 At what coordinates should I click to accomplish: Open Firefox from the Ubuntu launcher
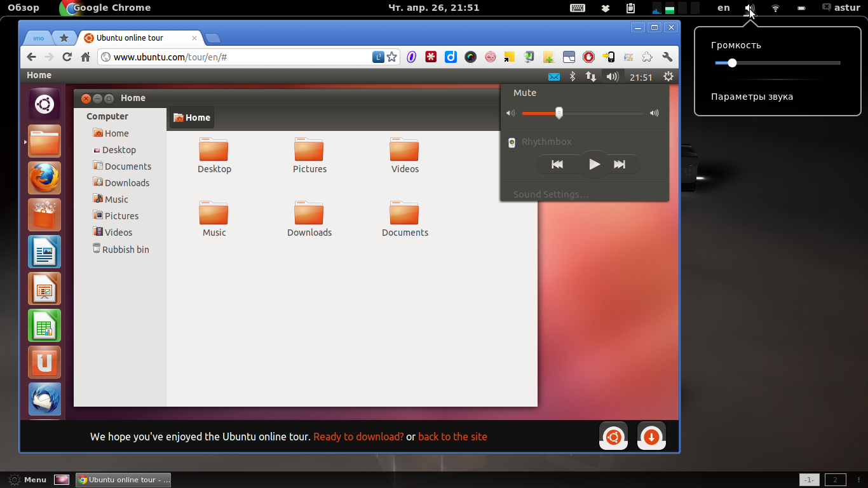pyautogui.click(x=44, y=177)
